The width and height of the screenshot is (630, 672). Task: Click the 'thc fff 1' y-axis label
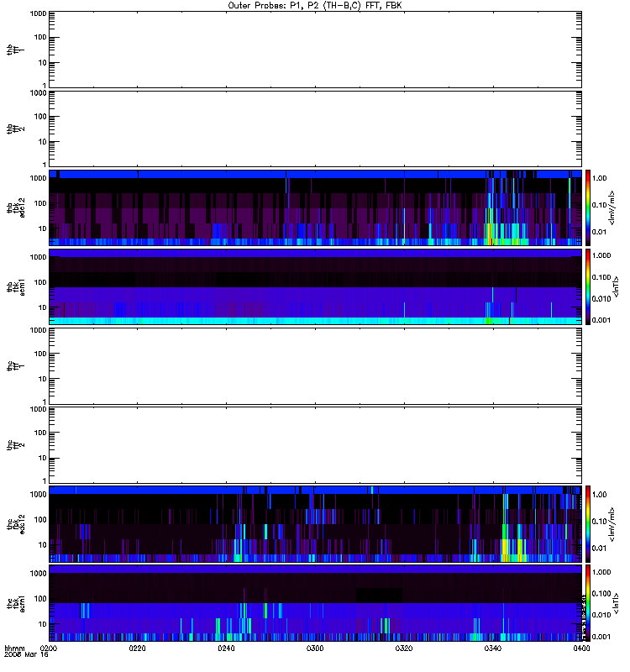(x=15, y=366)
